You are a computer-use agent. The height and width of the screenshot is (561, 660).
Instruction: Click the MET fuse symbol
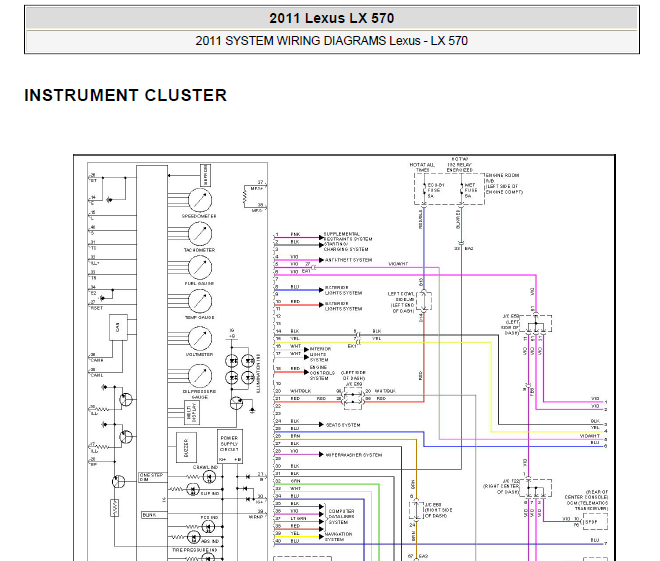(461, 190)
